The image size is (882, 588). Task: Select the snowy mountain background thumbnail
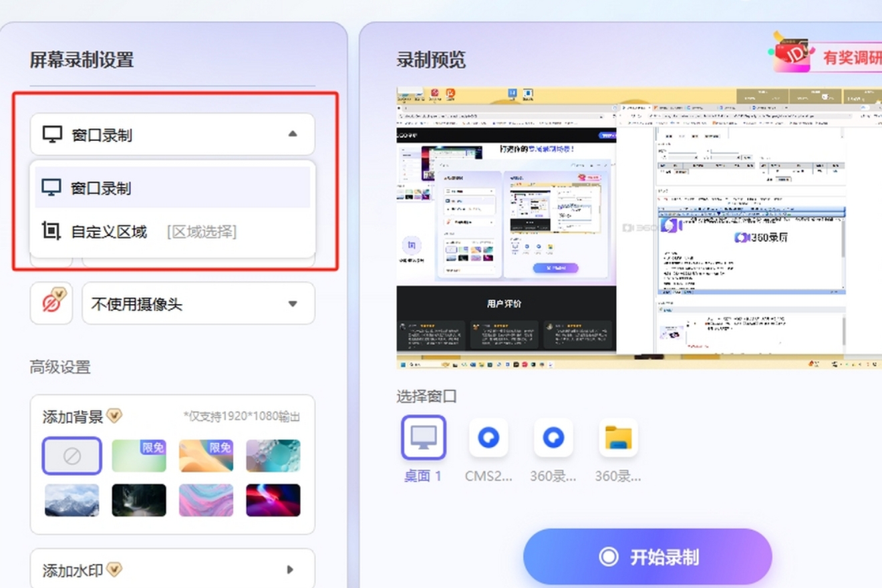(x=72, y=500)
